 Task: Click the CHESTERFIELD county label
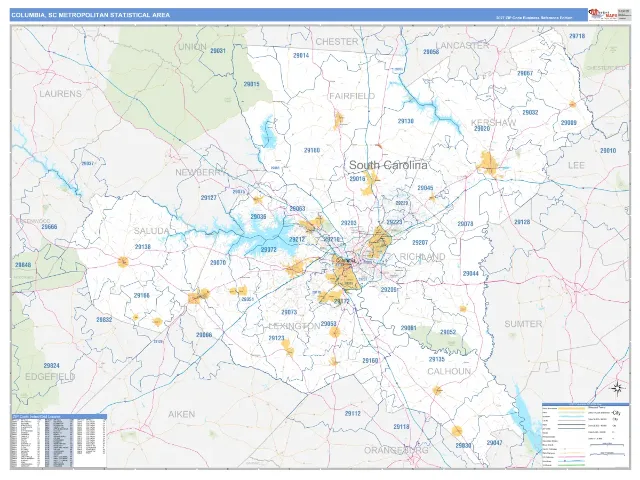click(x=606, y=68)
